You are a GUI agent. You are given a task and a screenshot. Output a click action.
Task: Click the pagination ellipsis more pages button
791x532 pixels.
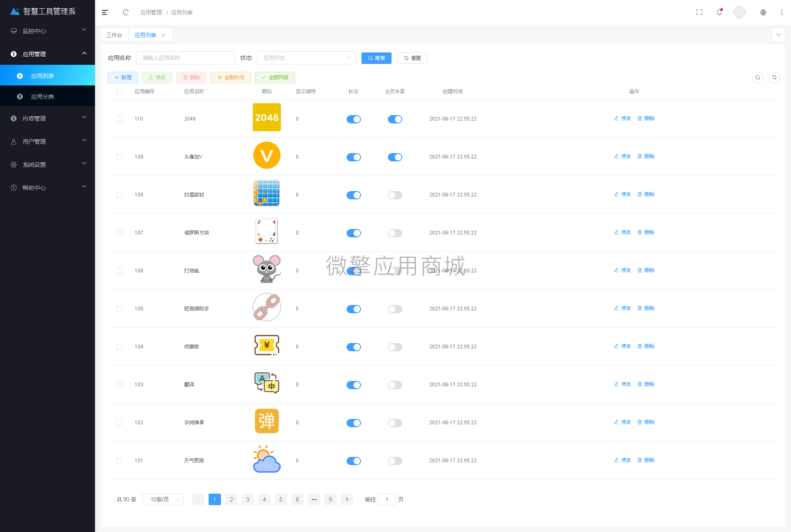(314, 499)
